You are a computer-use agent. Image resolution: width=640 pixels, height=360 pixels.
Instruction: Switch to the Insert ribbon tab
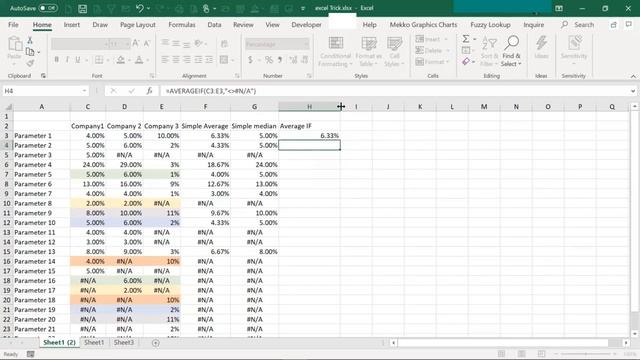(x=71, y=25)
